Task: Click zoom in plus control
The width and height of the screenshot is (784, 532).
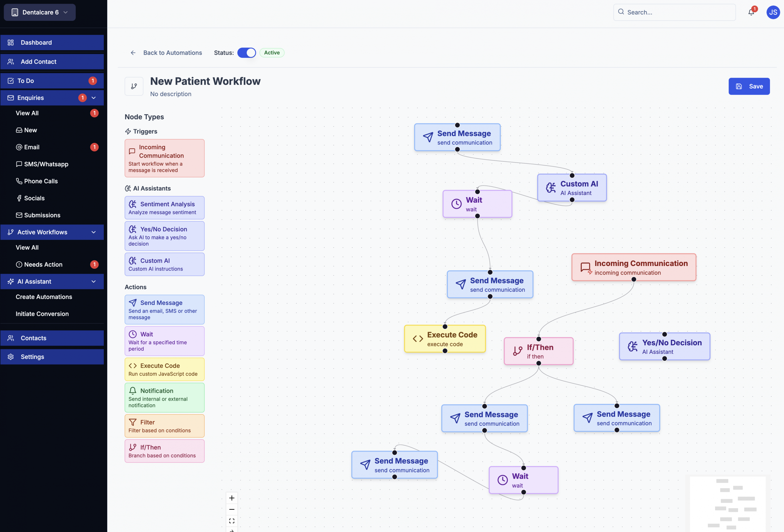Action: (x=232, y=498)
